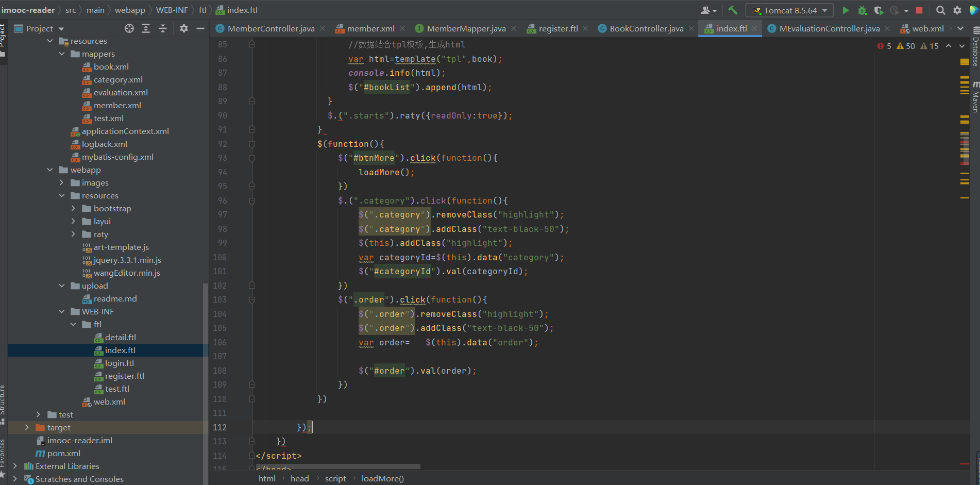The image size is (980, 485).
Task: Click locate-file target icon in Project panel
Action: pos(129,28)
